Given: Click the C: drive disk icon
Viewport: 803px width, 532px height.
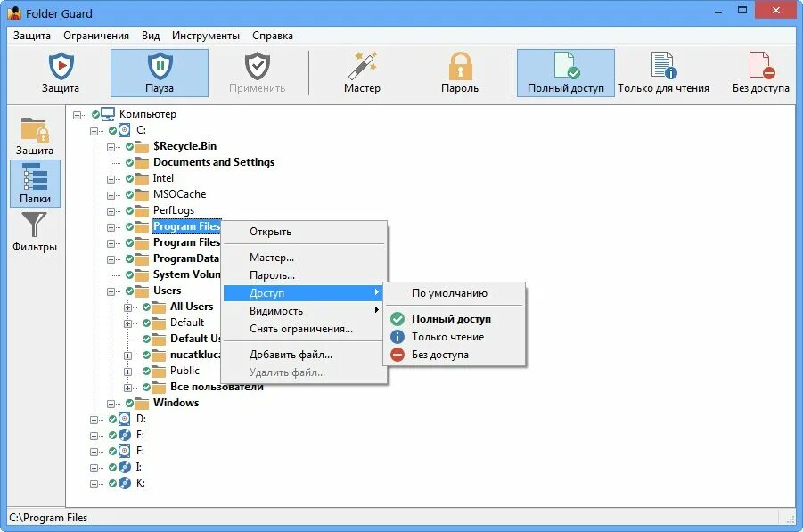Looking at the screenshot, I should pos(125,130).
